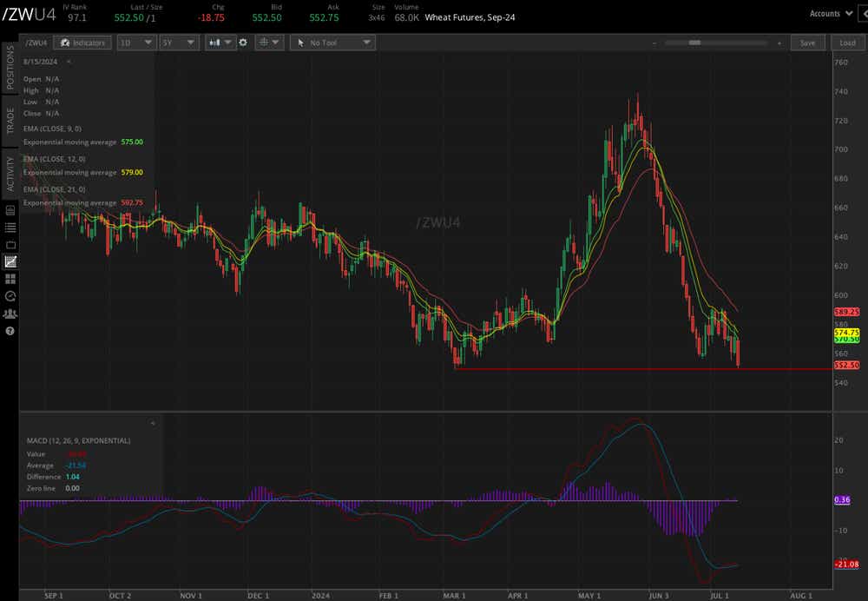Click the /ZWU4 symbol field
This screenshot has width=868, height=601.
(x=36, y=43)
